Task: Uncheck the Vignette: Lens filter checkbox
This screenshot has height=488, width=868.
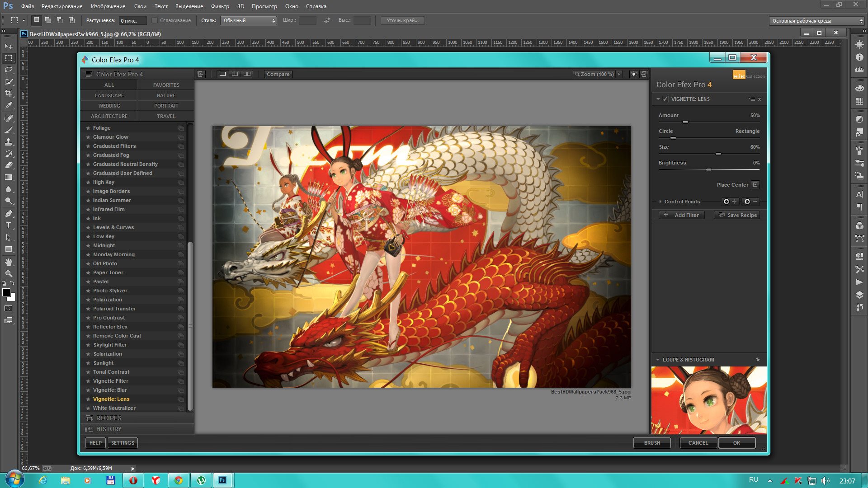Action: click(665, 99)
